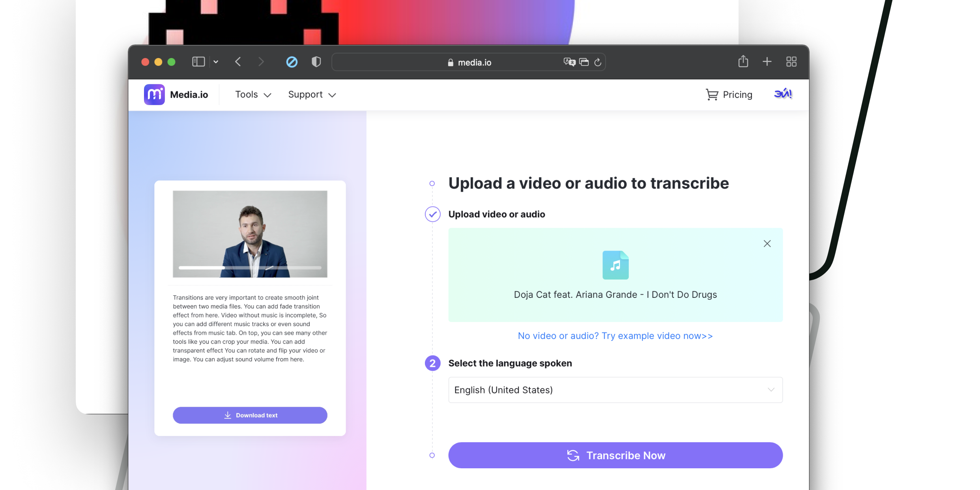Click the Download text button
This screenshot has width=980, height=490.
point(250,415)
